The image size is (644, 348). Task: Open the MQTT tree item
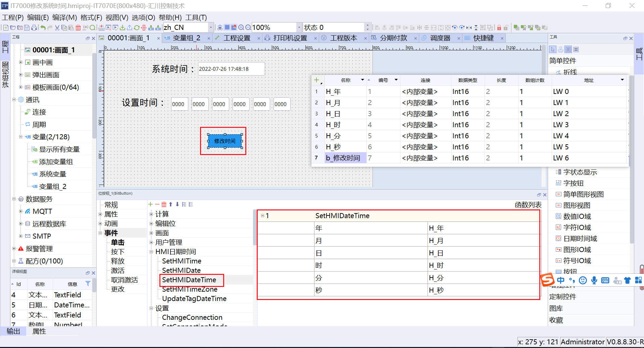click(42, 211)
